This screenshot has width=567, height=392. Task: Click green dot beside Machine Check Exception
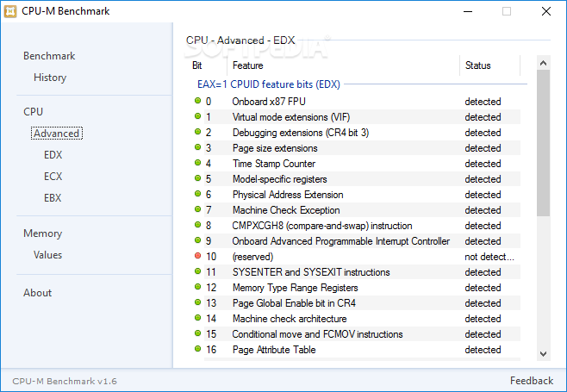tap(198, 209)
